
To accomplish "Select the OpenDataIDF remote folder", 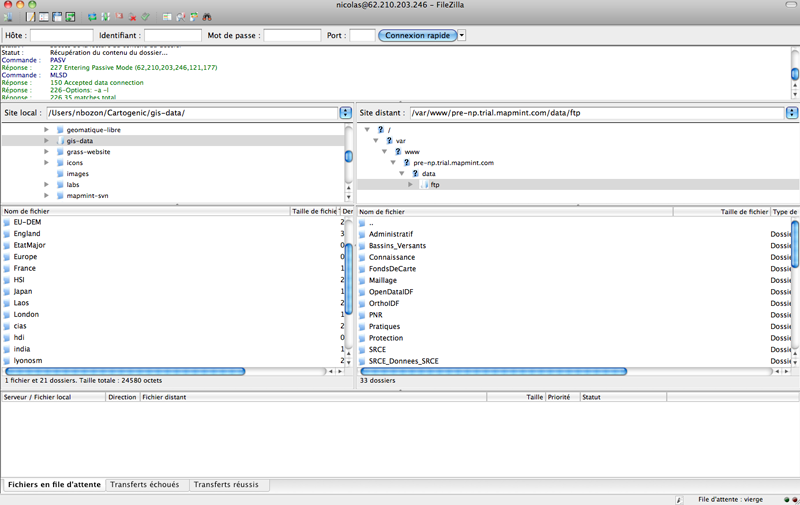I will coord(391,292).
